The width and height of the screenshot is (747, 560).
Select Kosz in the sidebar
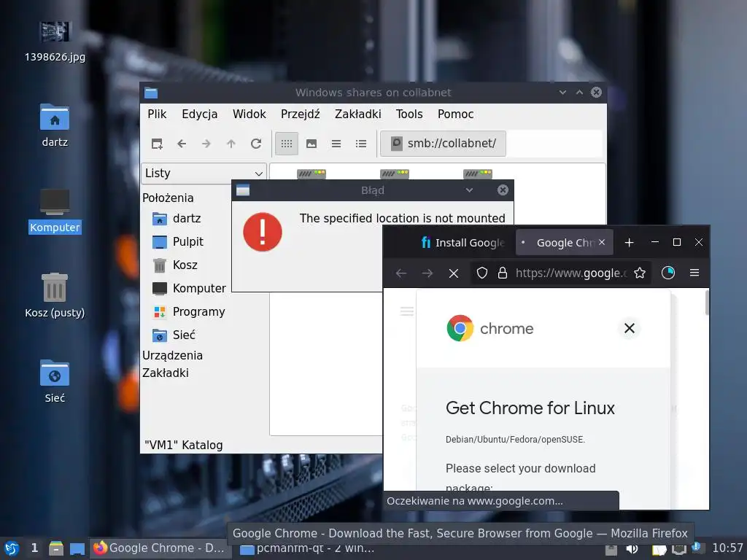[184, 265]
